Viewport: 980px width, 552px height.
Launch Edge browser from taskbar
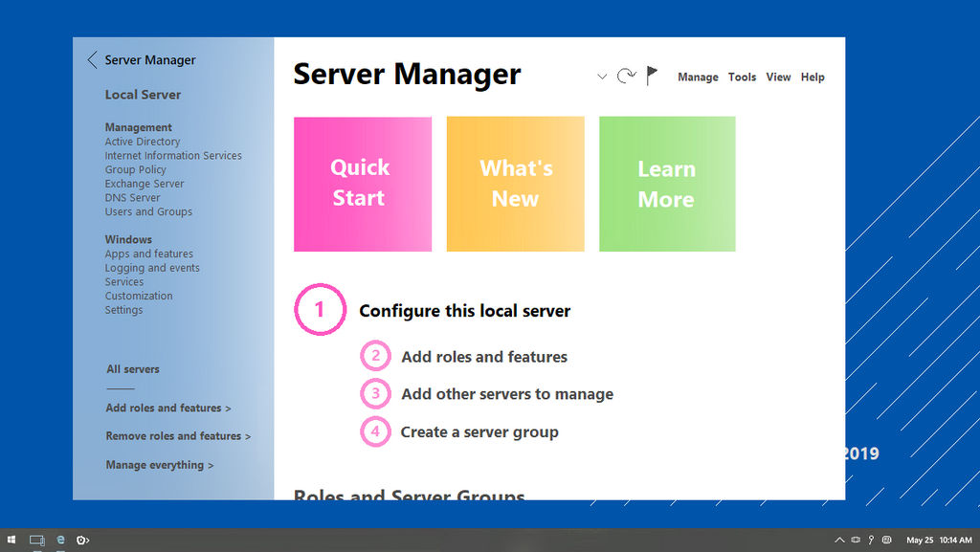pyautogui.click(x=60, y=540)
